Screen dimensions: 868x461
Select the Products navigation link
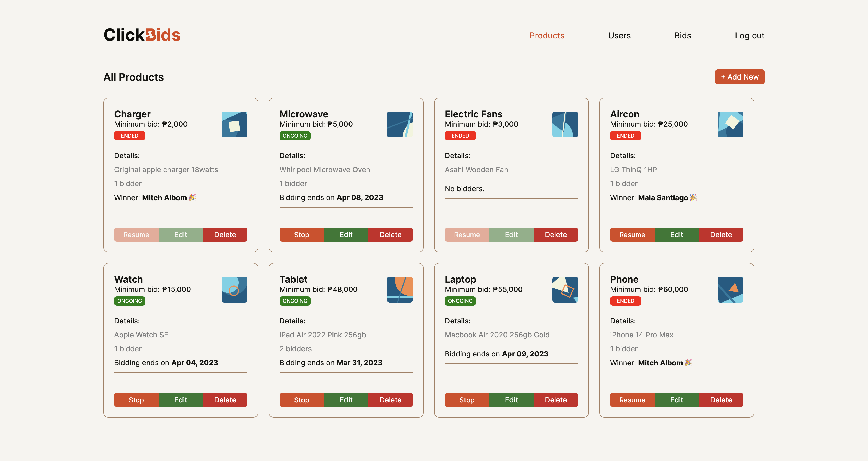click(x=547, y=36)
